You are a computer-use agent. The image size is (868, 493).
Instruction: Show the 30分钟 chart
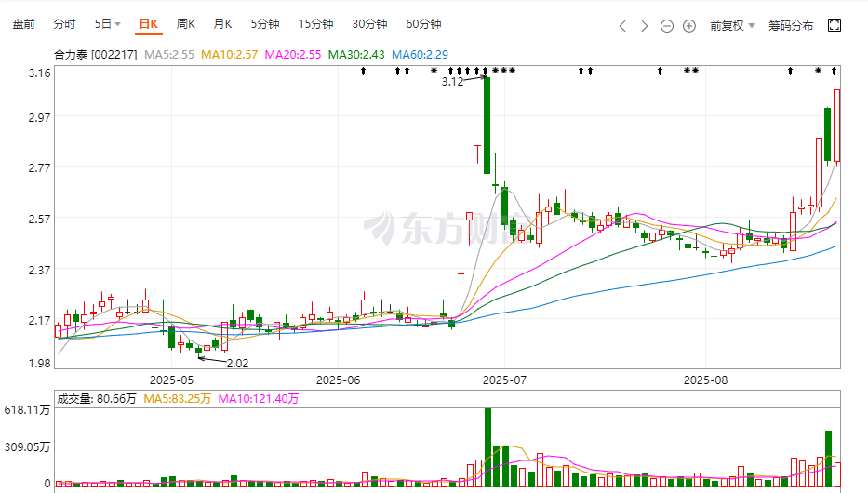(x=369, y=24)
